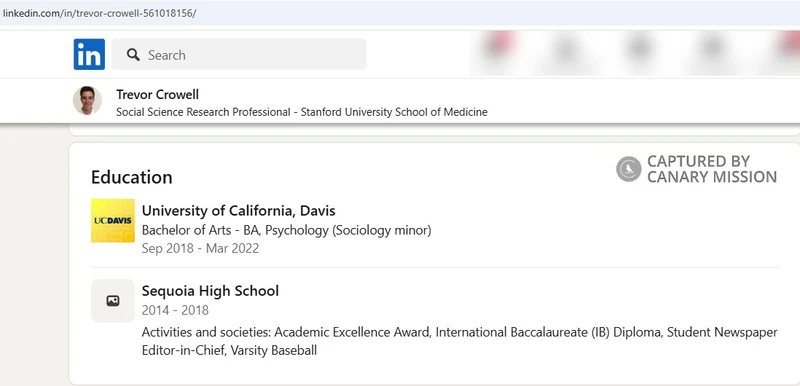
Task: Click the Sep 2018 - Mar 2022 dates
Action: (x=200, y=248)
